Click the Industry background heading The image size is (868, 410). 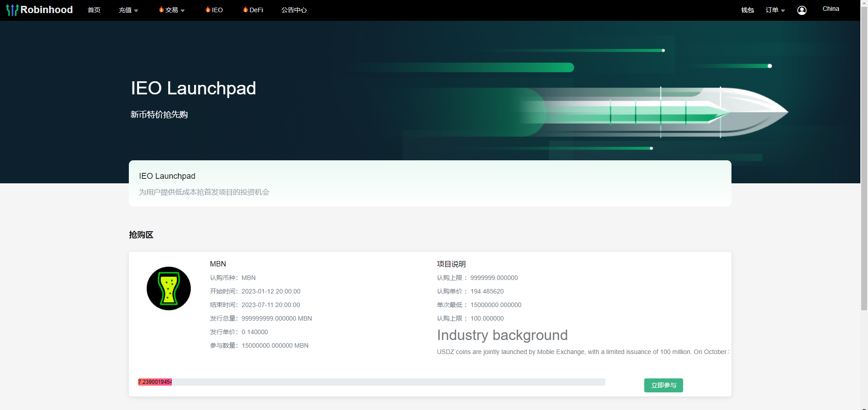pos(502,335)
